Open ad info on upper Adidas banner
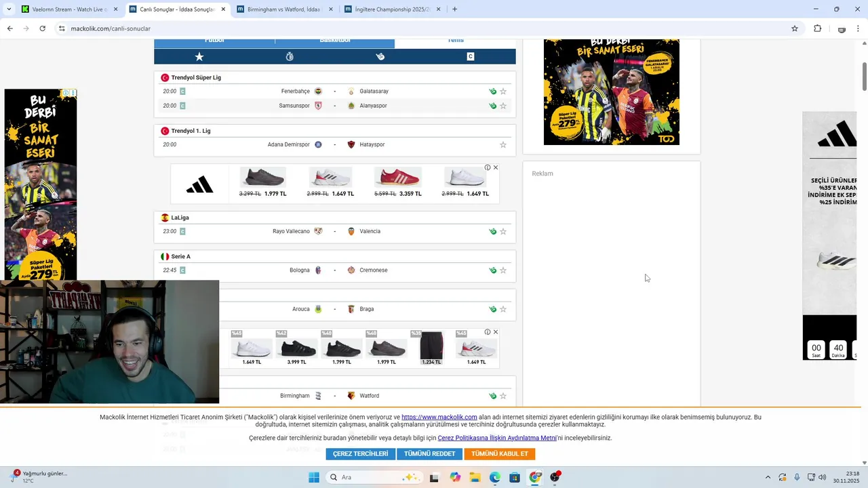 coord(488,167)
